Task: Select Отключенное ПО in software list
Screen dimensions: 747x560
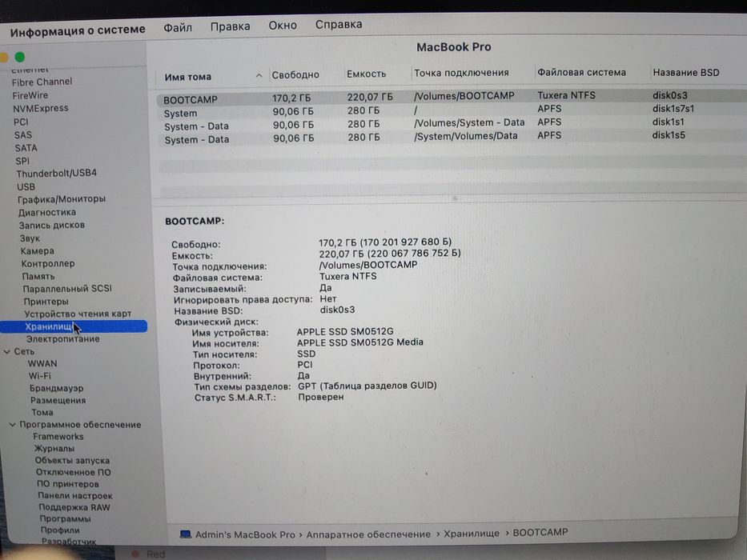Action: coord(73,472)
